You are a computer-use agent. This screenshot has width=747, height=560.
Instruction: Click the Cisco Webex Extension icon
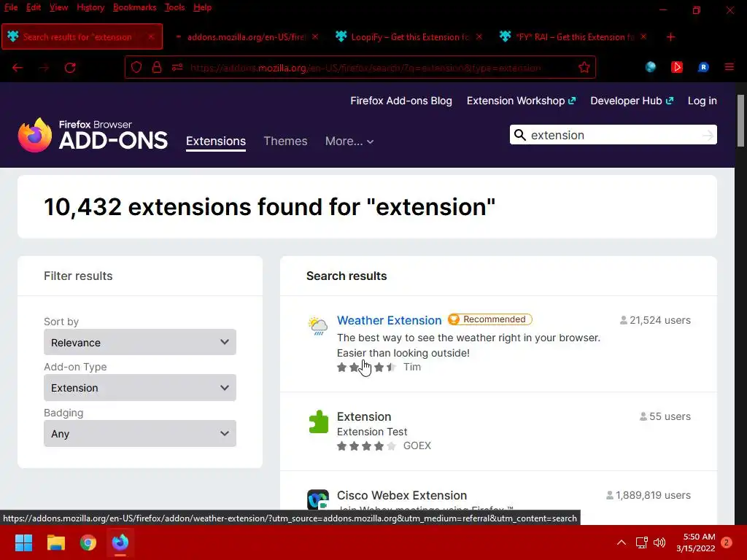tap(318, 499)
